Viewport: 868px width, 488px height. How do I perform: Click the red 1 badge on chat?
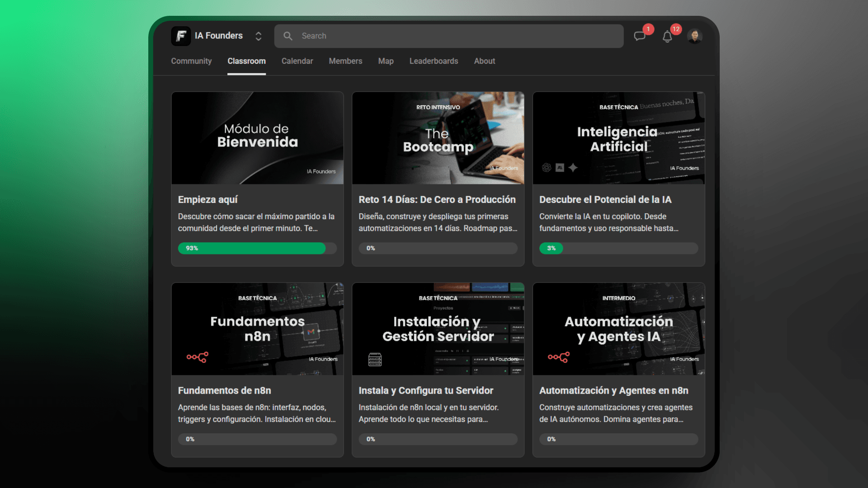[x=648, y=29]
